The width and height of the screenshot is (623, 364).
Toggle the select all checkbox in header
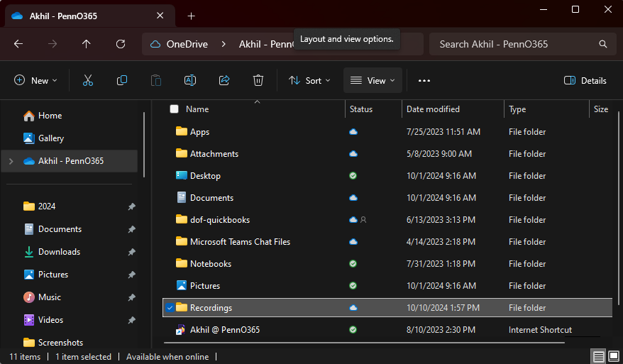[x=174, y=109]
